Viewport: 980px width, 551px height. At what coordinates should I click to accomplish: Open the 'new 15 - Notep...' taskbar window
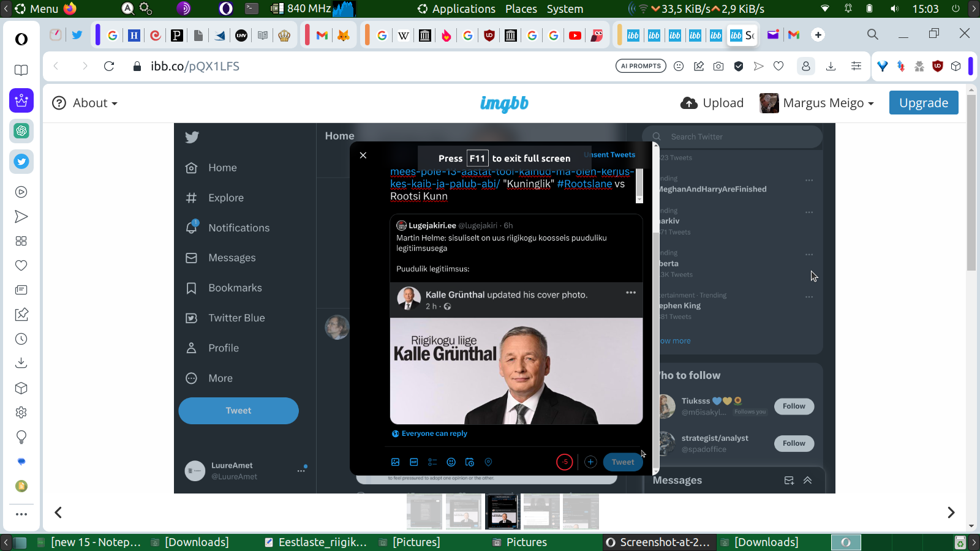pyautogui.click(x=89, y=542)
